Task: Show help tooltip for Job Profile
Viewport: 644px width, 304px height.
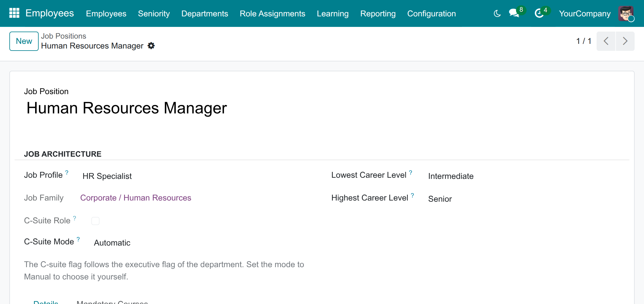Action: (x=67, y=172)
